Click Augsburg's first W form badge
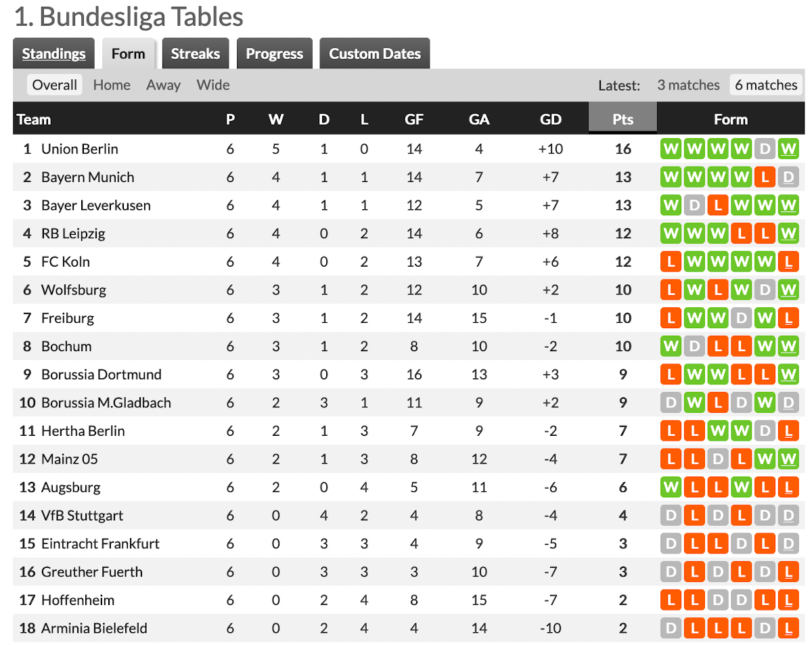Screen dimensions: 812x645 tap(671, 487)
